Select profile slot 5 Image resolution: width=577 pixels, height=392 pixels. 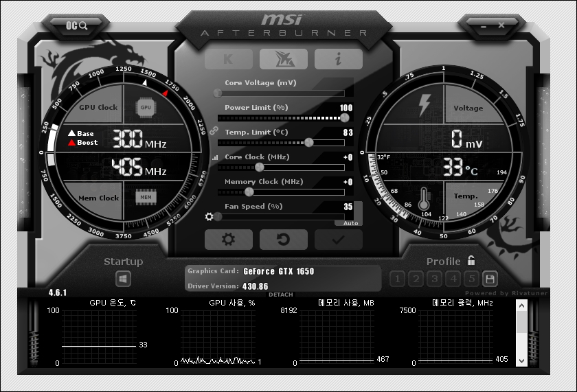tap(472, 279)
